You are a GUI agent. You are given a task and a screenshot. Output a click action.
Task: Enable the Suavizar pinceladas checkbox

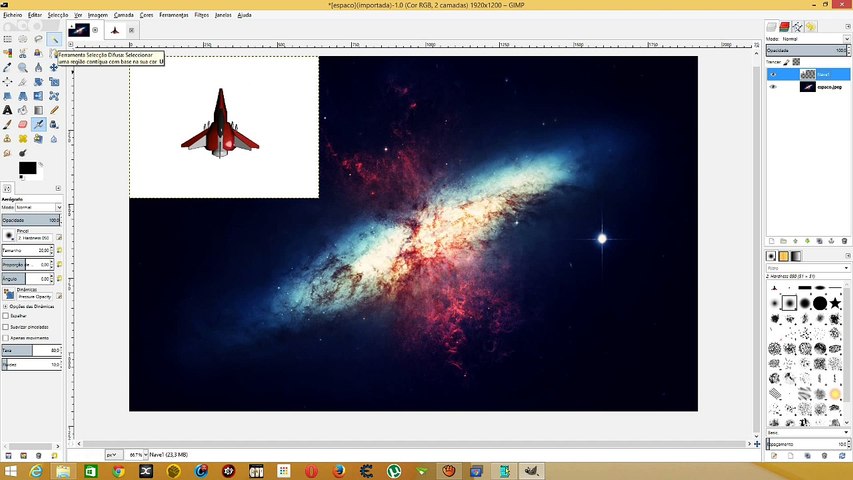click(5, 327)
